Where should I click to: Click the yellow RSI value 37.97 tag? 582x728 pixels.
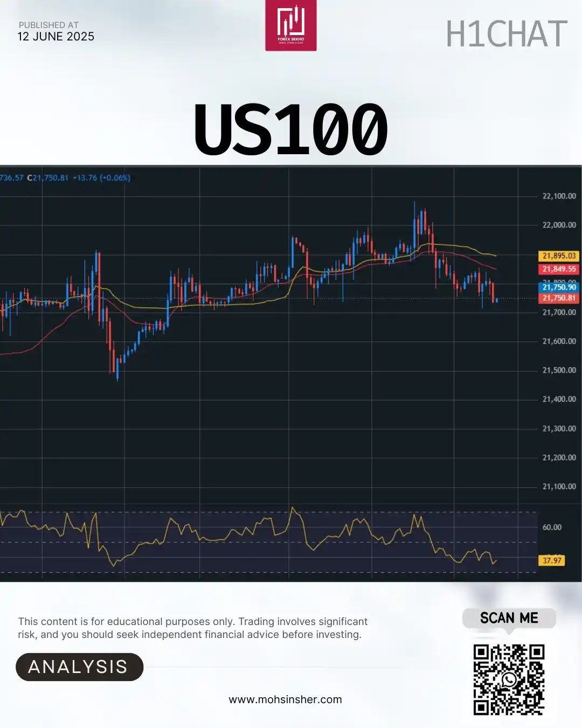point(552,560)
